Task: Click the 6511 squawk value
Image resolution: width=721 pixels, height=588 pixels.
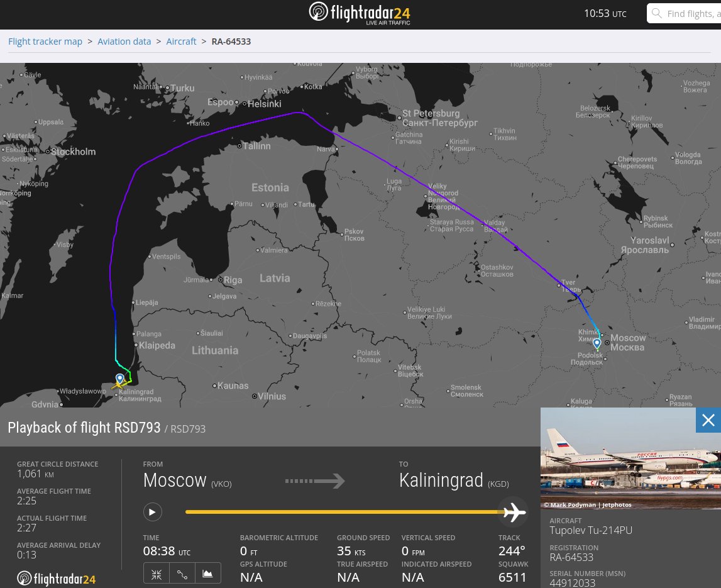Action: 512,577
